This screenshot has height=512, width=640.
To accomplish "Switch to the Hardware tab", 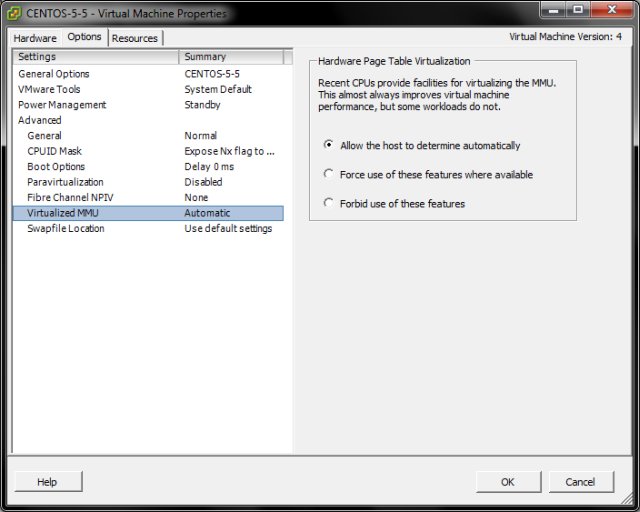I will click(x=35, y=38).
